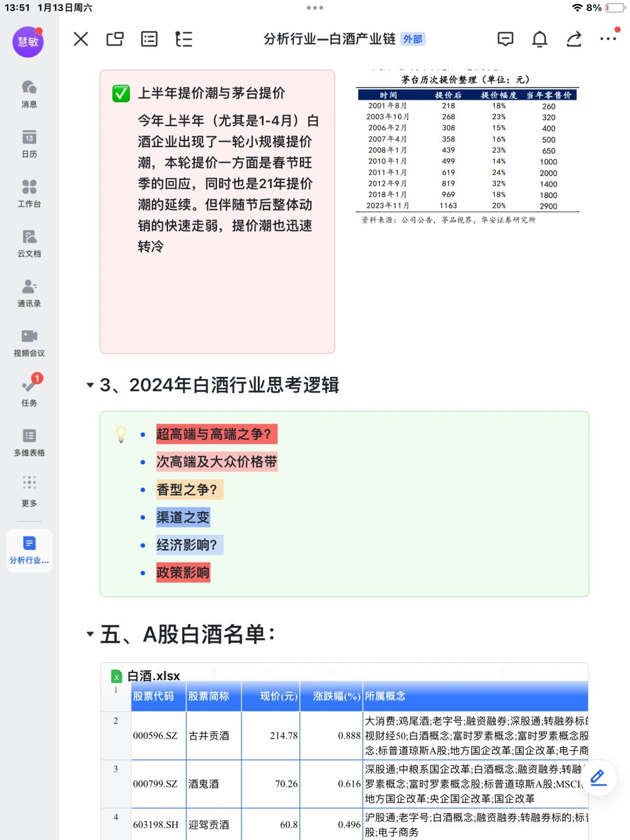This screenshot has height=840, width=630.
Task: Click heading 上半年提价潮与茅台提价
Action: coord(211,93)
